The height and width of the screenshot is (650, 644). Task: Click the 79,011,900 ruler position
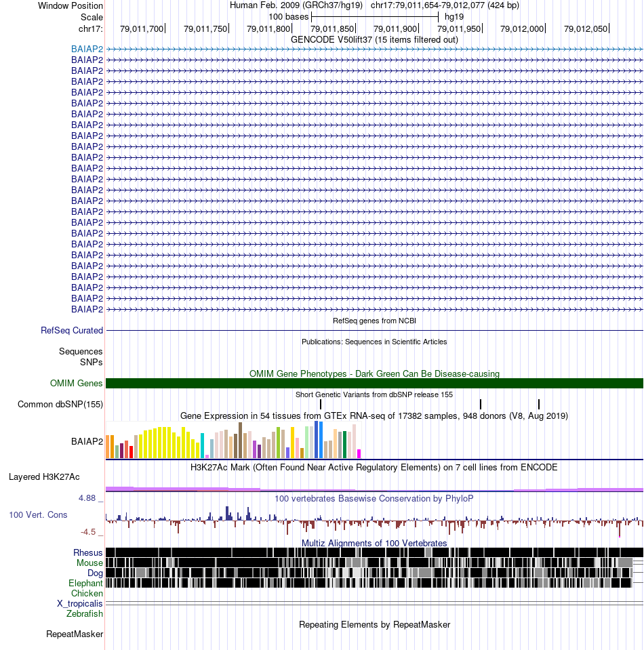[396, 28]
